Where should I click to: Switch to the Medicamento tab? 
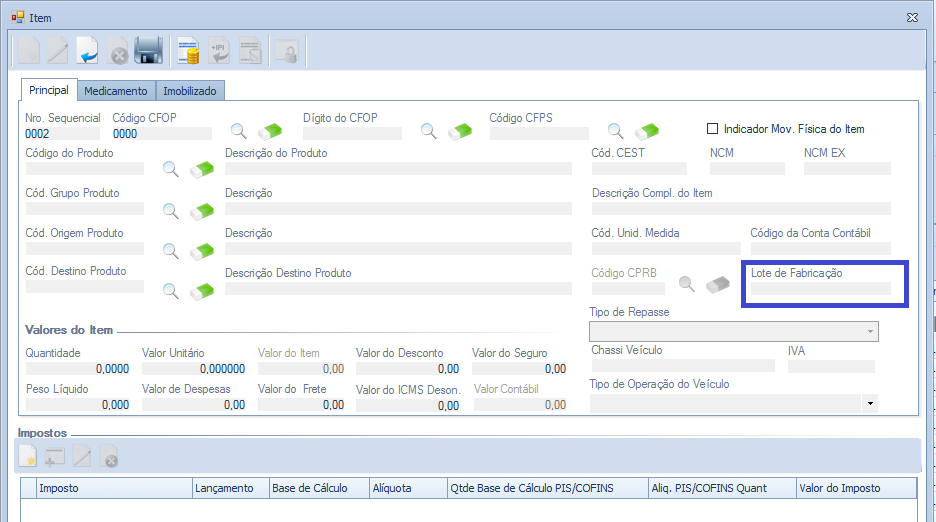[116, 91]
